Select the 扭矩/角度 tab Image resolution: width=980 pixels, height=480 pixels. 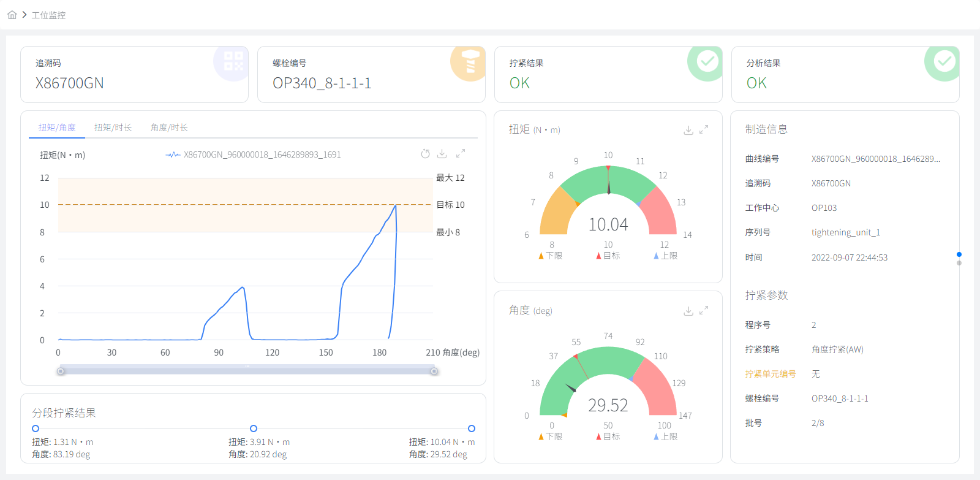tap(57, 128)
